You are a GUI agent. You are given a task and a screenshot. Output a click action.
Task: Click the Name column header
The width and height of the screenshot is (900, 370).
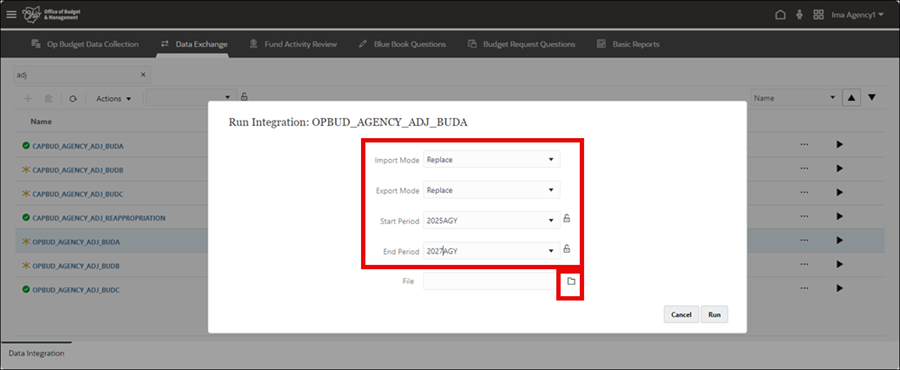point(41,122)
